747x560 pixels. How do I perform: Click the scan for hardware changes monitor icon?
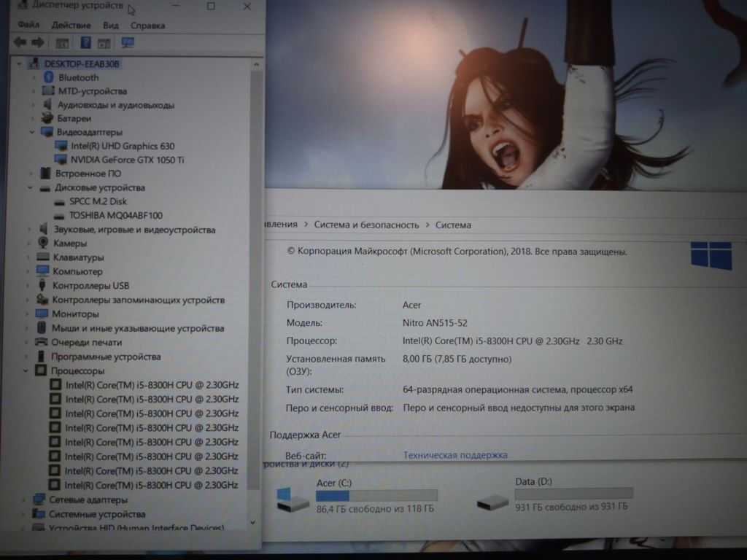click(128, 43)
